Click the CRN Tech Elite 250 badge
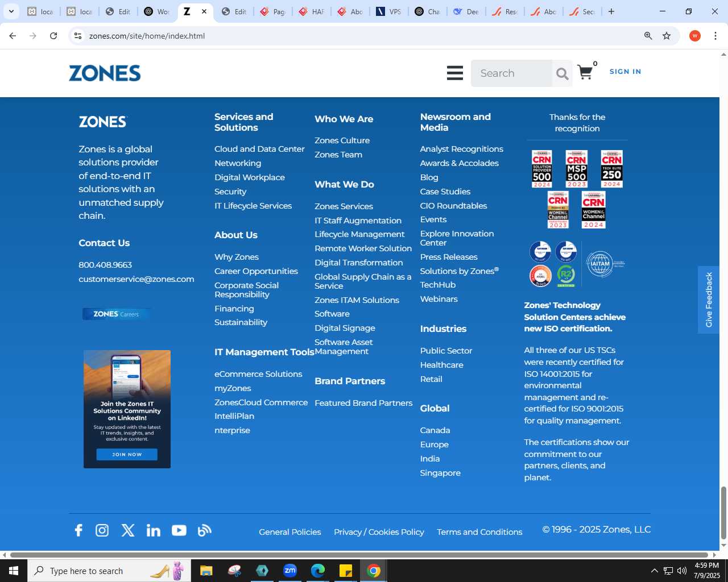The width and height of the screenshot is (728, 582). click(x=612, y=169)
